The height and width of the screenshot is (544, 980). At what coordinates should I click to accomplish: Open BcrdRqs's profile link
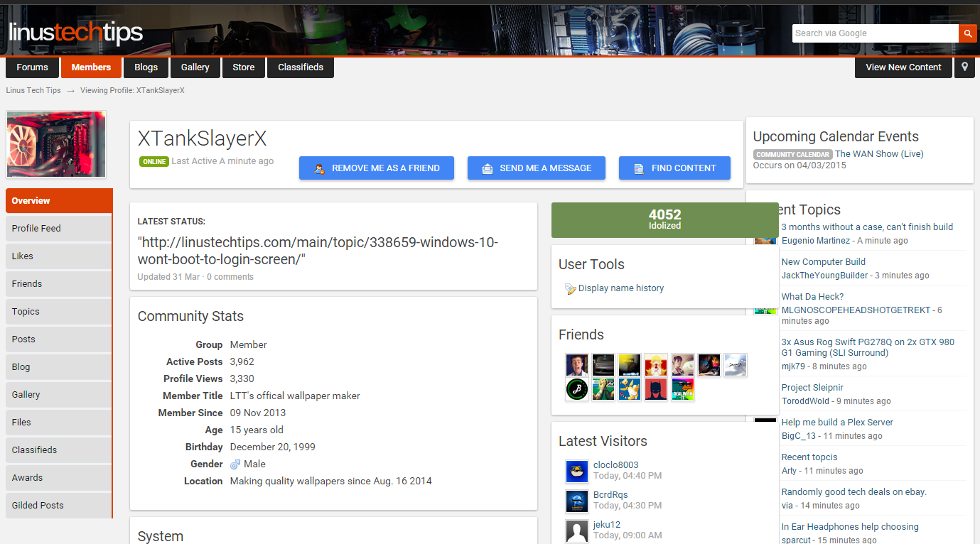click(610, 495)
